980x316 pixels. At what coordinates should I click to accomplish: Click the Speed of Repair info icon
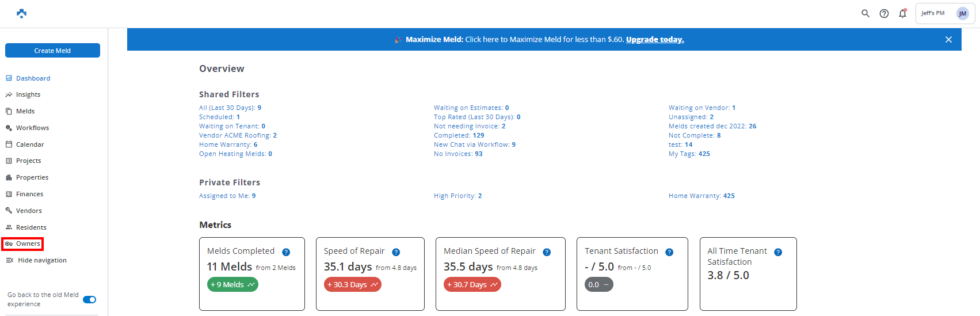click(396, 252)
